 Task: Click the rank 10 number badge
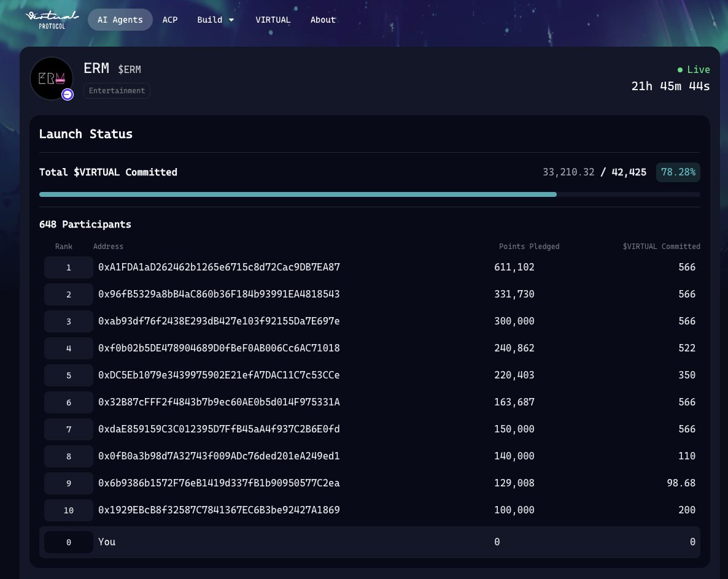69,510
